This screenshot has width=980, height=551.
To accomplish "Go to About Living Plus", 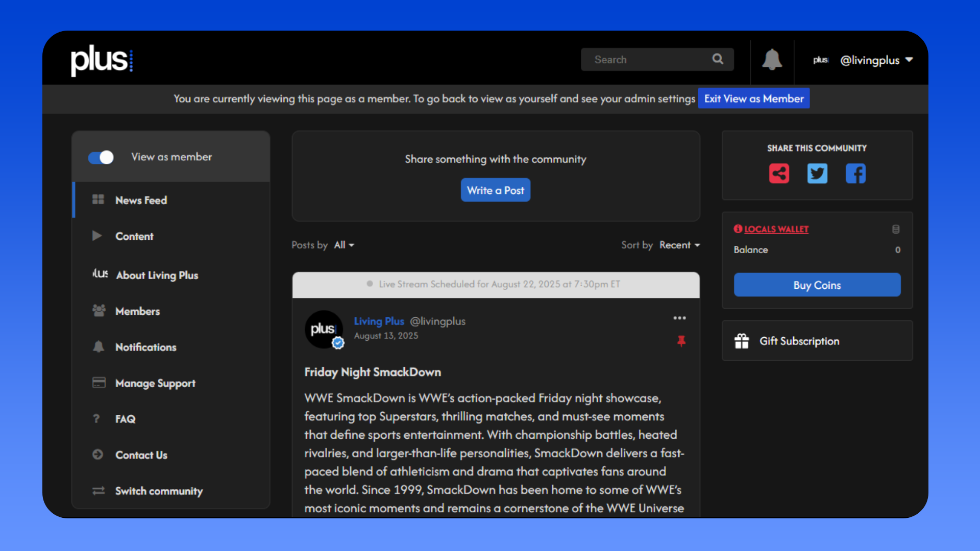I will pos(171,275).
